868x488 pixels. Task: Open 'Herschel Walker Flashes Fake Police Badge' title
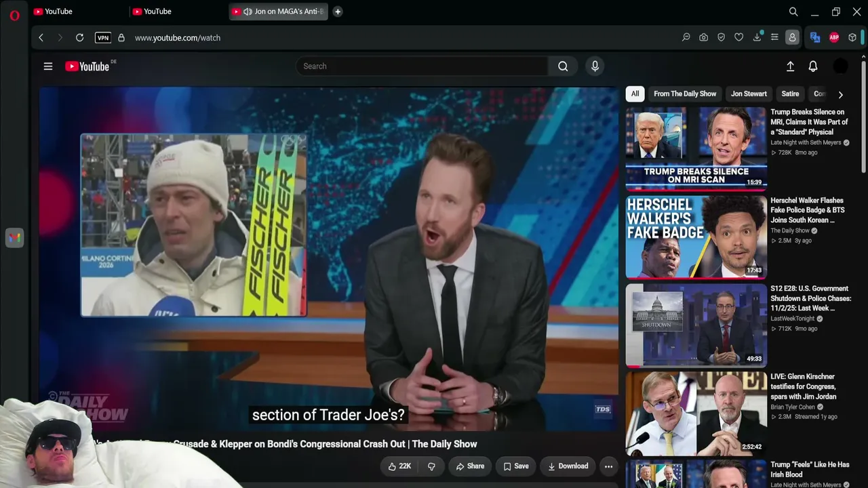807,210
